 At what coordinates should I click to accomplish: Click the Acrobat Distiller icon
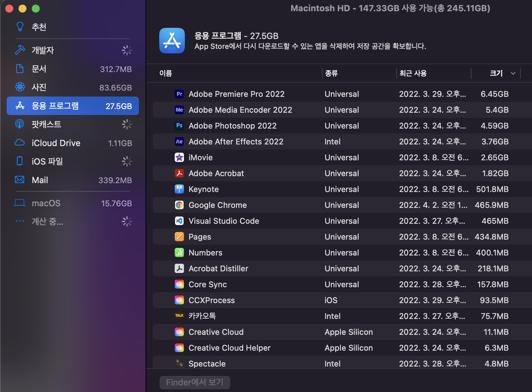point(179,268)
